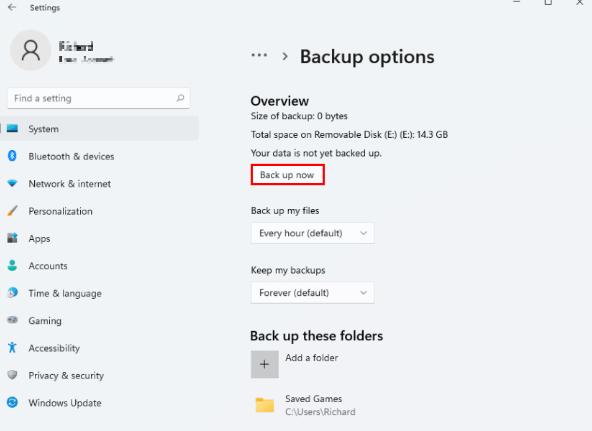
Task: Click the Add a folder label
Action: click(x=311, y=358)
